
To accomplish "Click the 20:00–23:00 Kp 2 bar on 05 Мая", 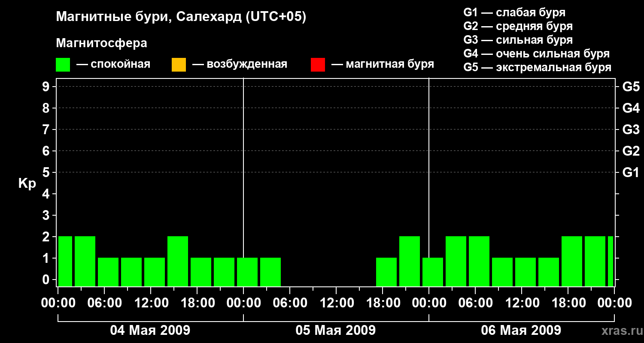I will [410, 261].
